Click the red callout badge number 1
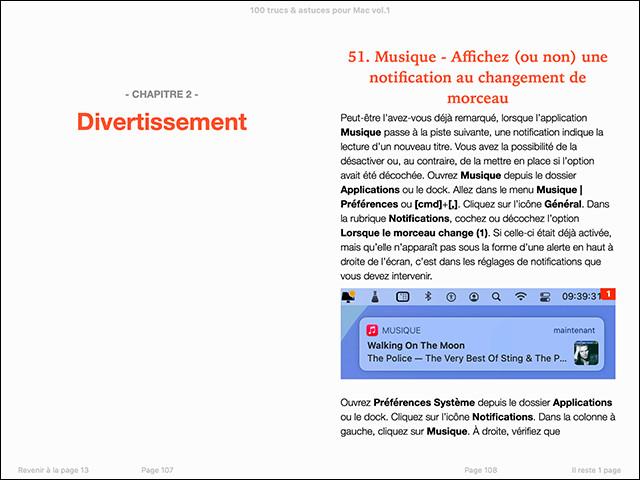The image size is (640, 480). click(x=610, y=294)
